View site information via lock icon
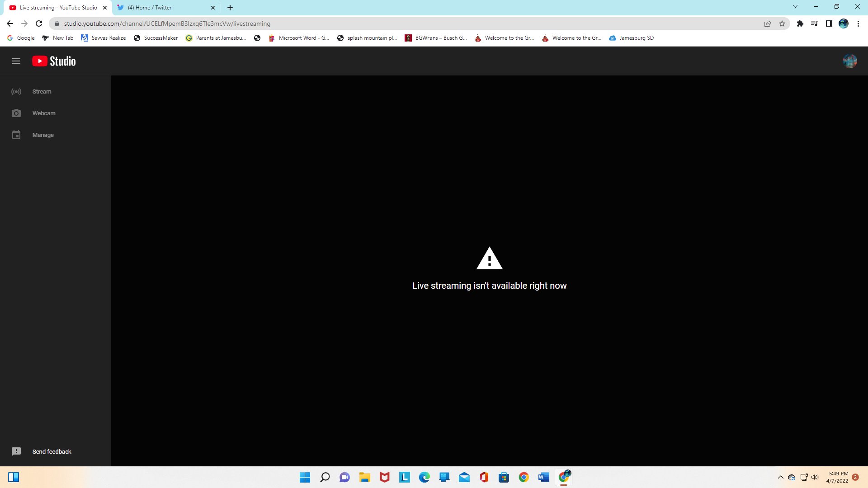868x488 pixels. 57,23
